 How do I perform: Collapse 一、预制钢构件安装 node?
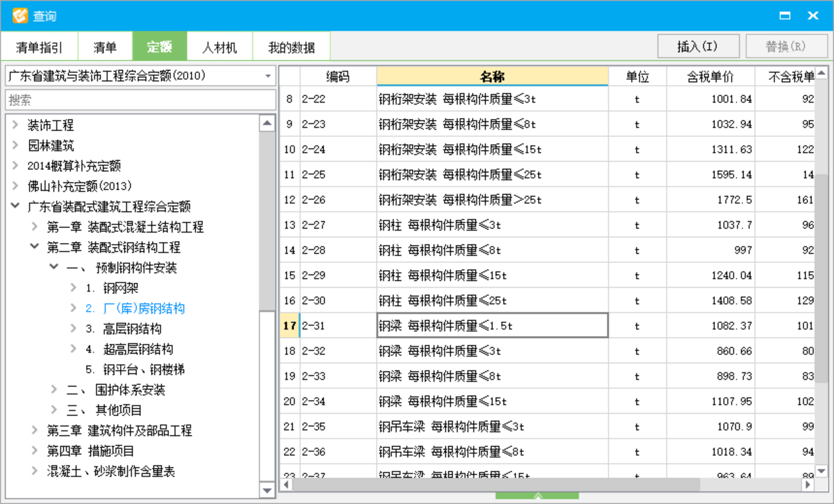coord(54,268)
